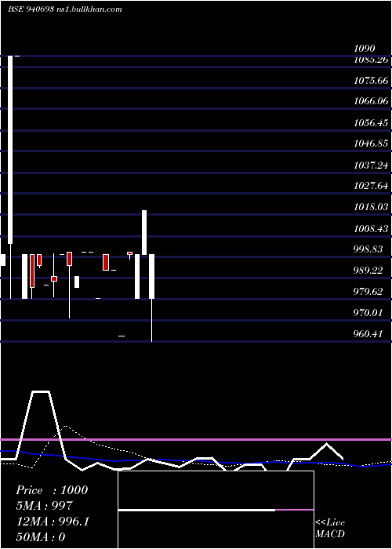Click the 1008.43 price axis label
392x549 pixels.
371,229
